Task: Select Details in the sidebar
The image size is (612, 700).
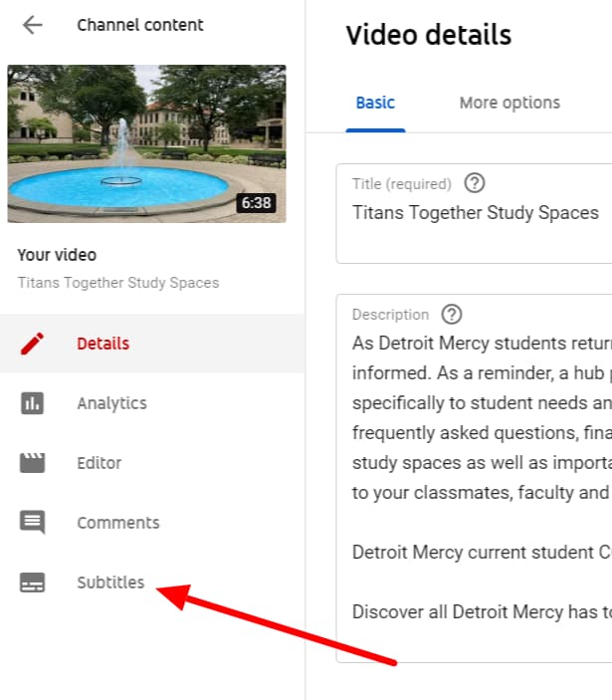Action: pyautogui.click(x=152, y=344)
